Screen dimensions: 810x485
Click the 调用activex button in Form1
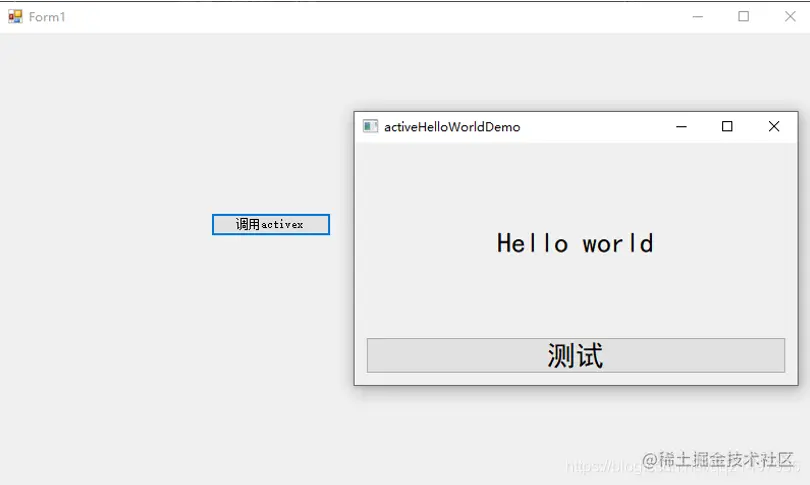click(271, 224)
